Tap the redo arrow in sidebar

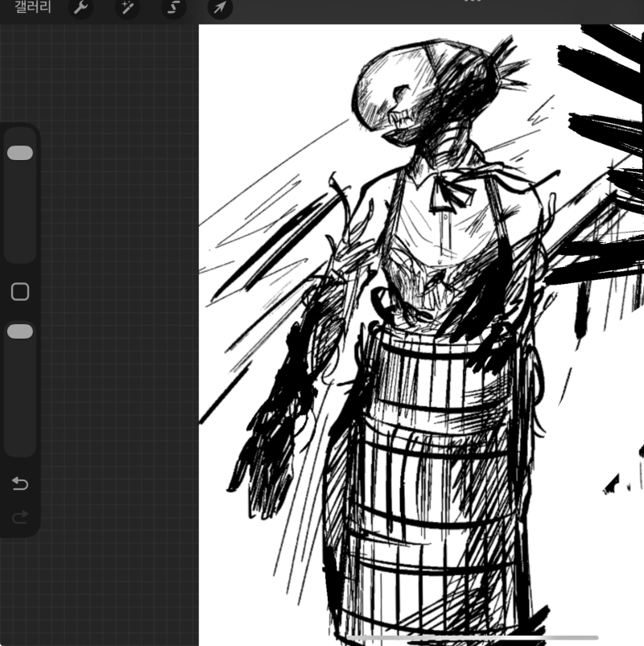(20, 516)
